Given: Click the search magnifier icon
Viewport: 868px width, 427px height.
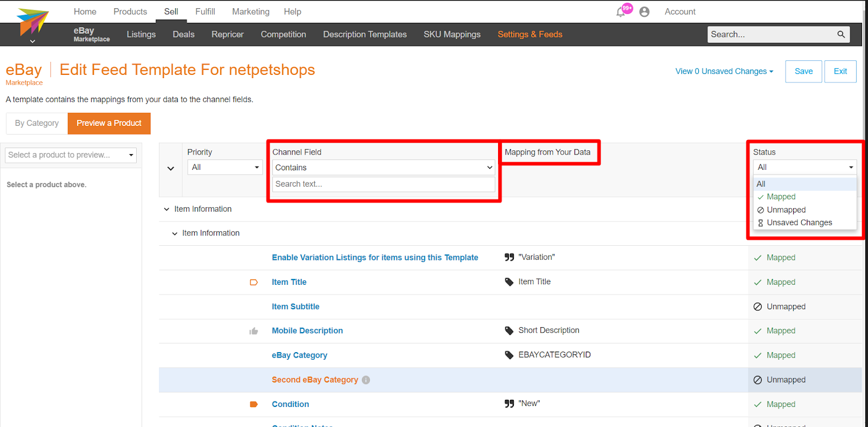Looking at the screenshot, I should (841, 34).
